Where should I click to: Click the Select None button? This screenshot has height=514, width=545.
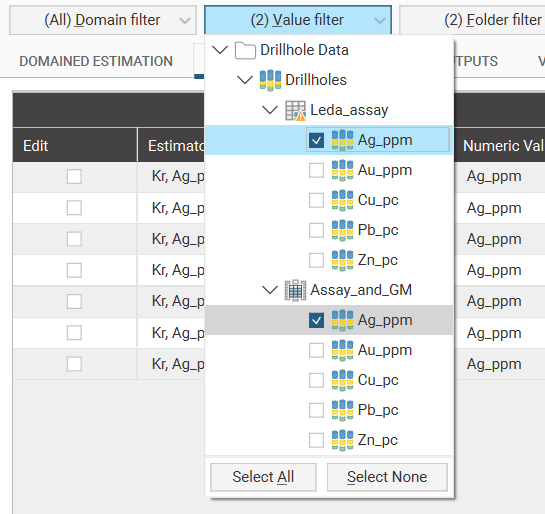(387, 477)
